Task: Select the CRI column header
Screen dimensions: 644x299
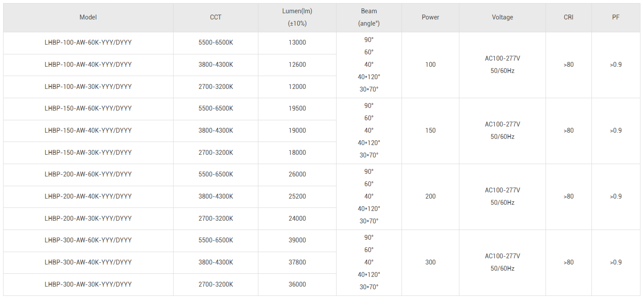Action: [x=568, y=17]
